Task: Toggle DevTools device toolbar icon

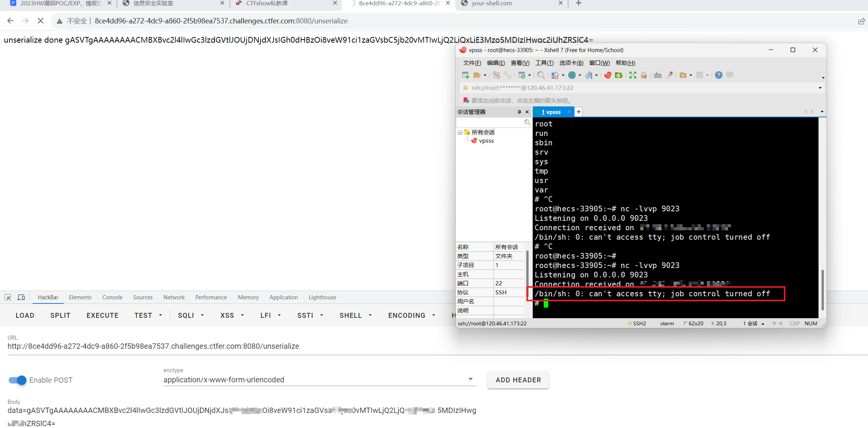Action: pos(21,297)
